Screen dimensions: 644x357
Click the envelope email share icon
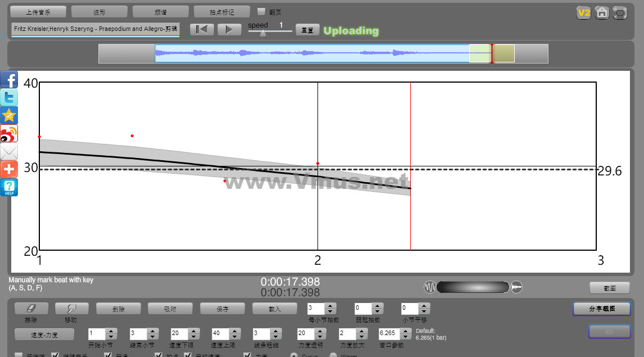click(9, 152)
